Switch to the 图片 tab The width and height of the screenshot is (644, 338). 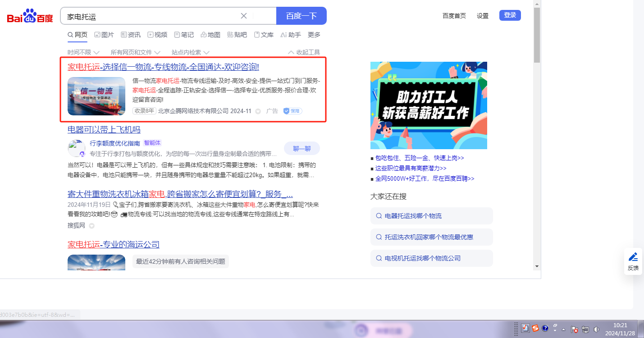pos(104,35)
